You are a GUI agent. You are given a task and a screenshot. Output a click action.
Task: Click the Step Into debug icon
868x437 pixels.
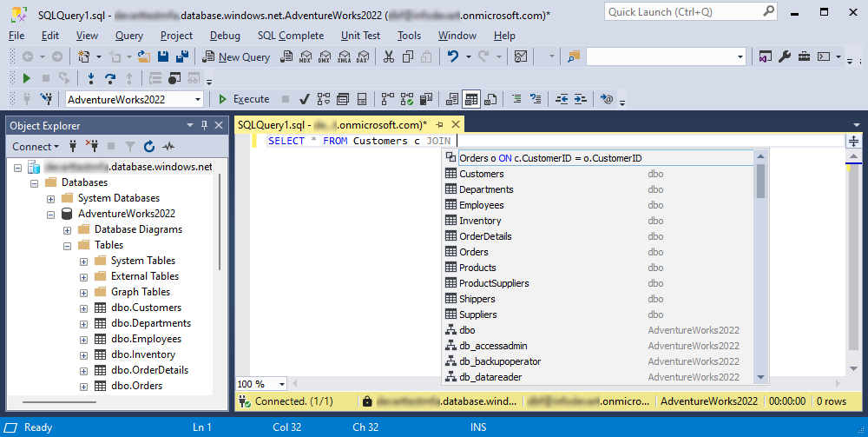pos(91,78)
